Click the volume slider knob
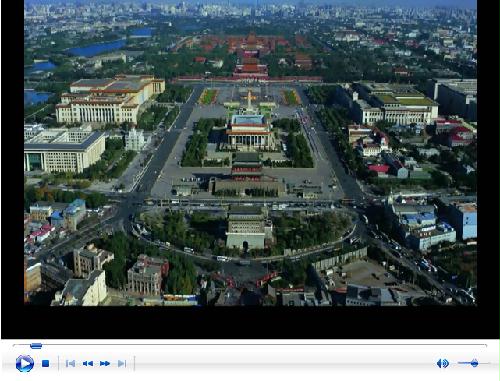500x381 pixels. tap(474, 363)
